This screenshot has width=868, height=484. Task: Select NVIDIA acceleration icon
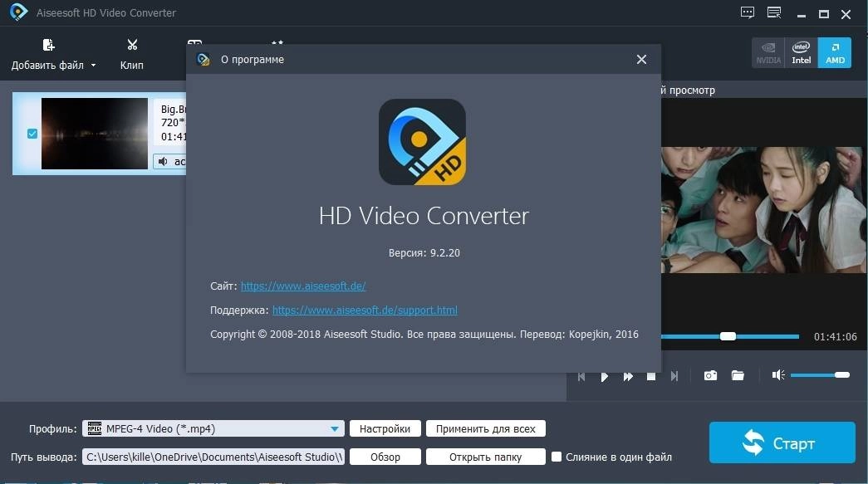768,52
